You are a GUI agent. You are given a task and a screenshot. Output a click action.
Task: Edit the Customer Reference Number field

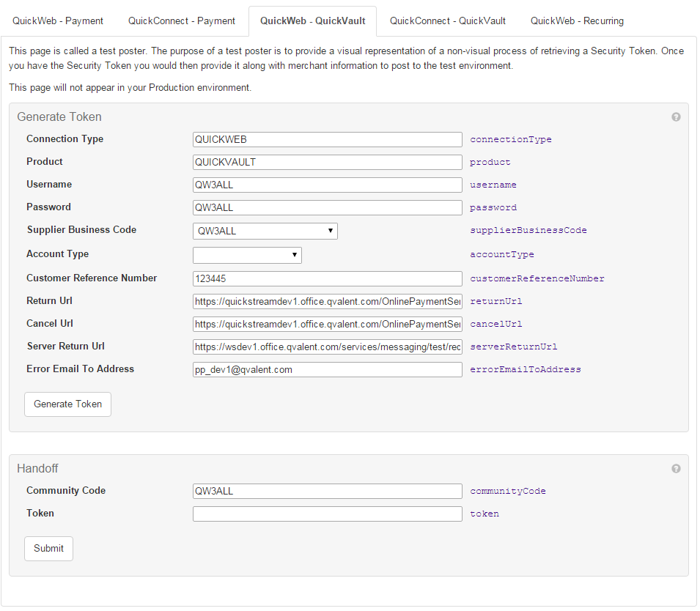(327, 278)
